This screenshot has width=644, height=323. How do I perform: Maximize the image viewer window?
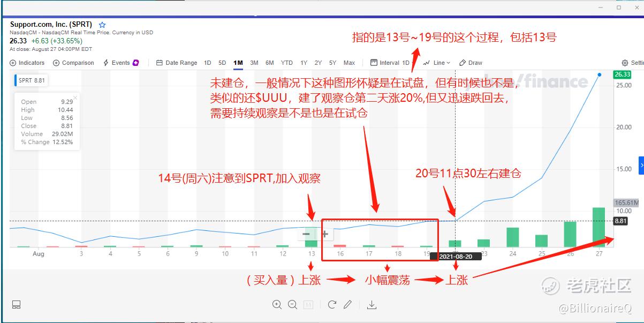(619, 7)
